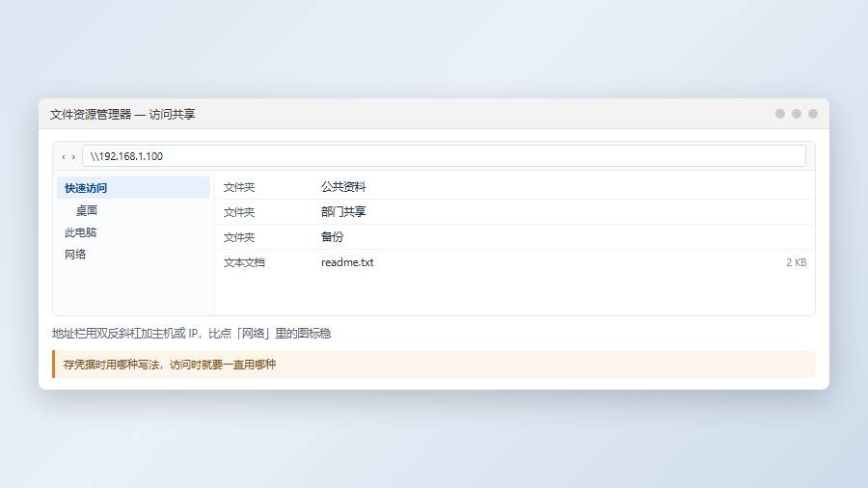Click the 文本文档 type label

[x=244, y=263]
